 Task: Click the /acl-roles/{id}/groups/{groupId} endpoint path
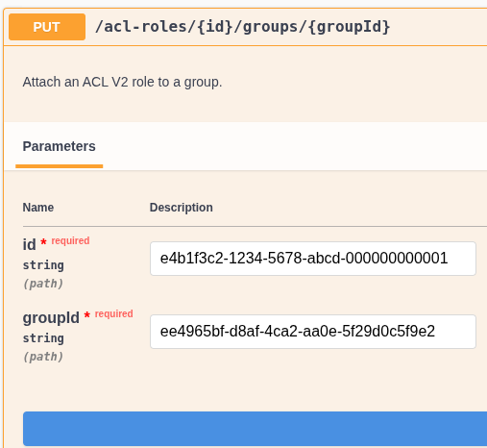pyautogui.click(x=243, y=27)
